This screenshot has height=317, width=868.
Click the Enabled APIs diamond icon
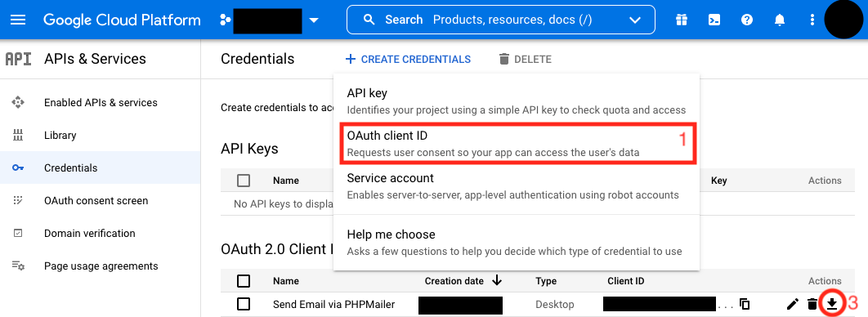pos(18,102)
